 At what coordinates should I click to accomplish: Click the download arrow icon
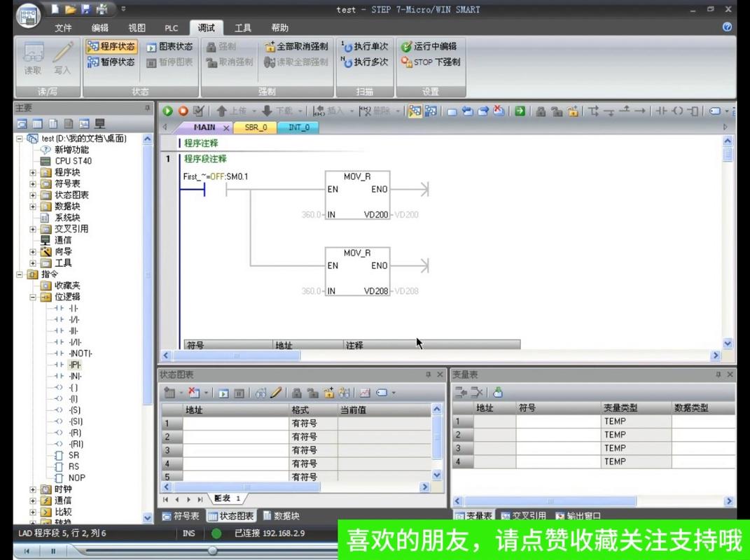(267, 111)
